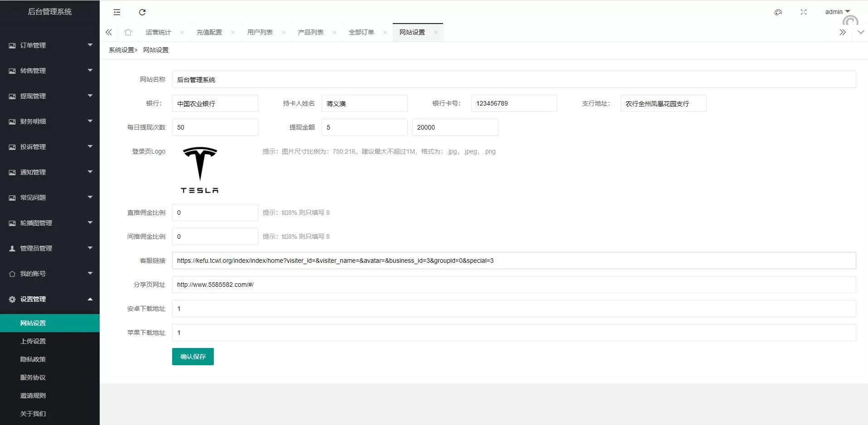Click the 银行卡号 input field

(x=514, y=103)
